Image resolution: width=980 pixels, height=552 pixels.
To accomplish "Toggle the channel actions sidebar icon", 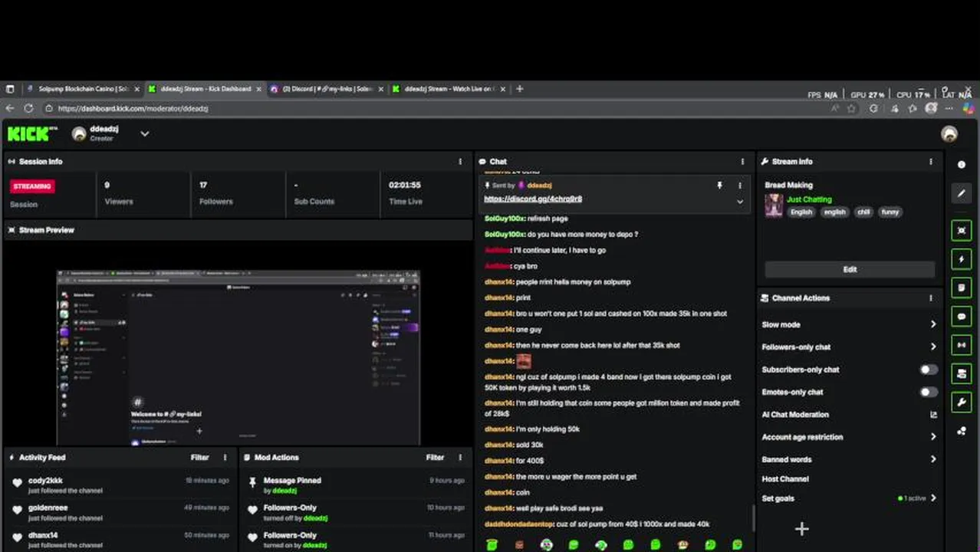I will tap(962, 373).
